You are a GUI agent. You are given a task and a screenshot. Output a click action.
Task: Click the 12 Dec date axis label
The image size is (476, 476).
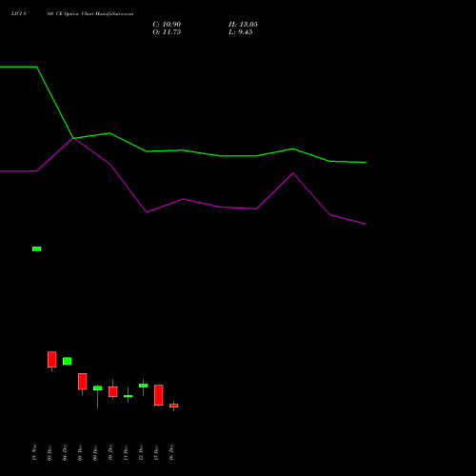coord(141,453)
